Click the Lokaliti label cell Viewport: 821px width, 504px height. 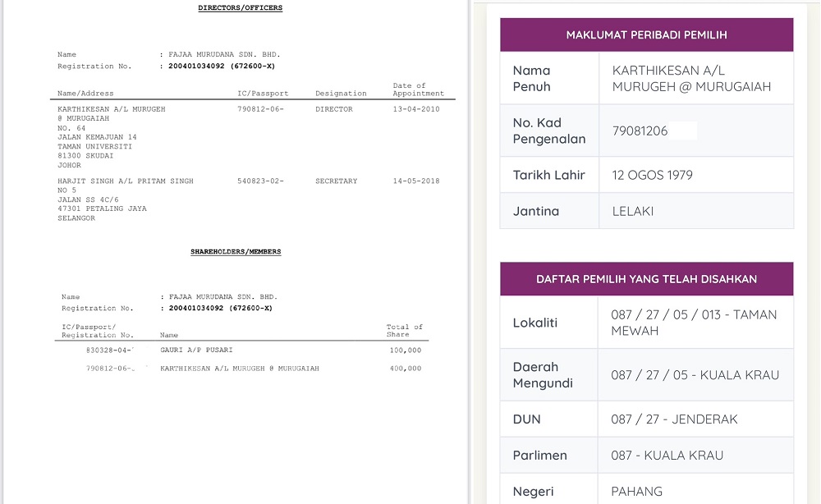[x=535, y=323]
